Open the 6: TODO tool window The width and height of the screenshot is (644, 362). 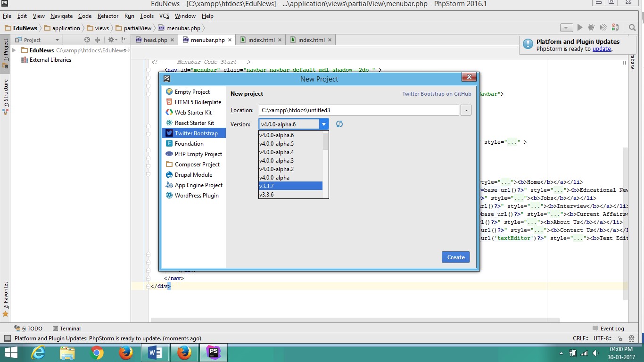tap(29, 329)
